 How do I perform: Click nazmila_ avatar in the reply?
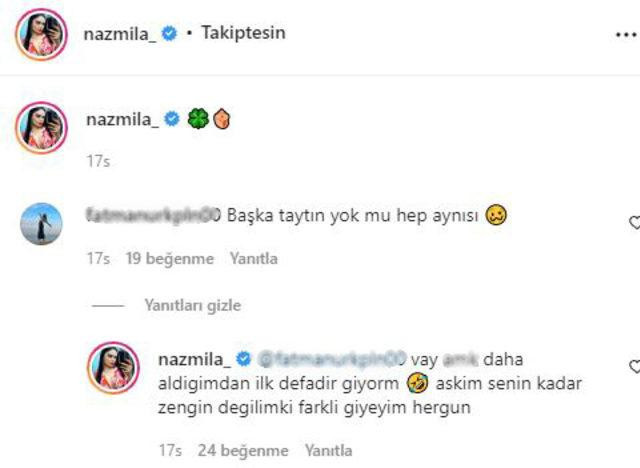tap(113, 368)
